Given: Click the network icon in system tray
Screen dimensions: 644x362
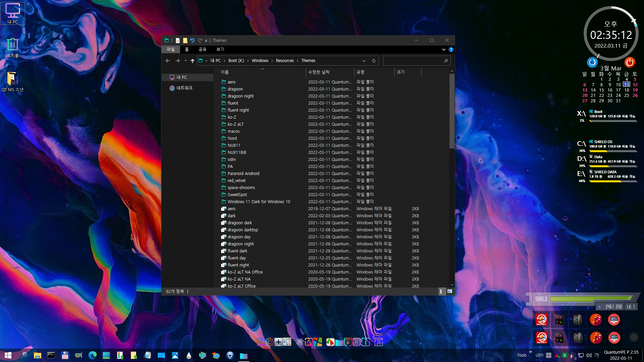Looking at the screenshot, I should click(581, 355).
